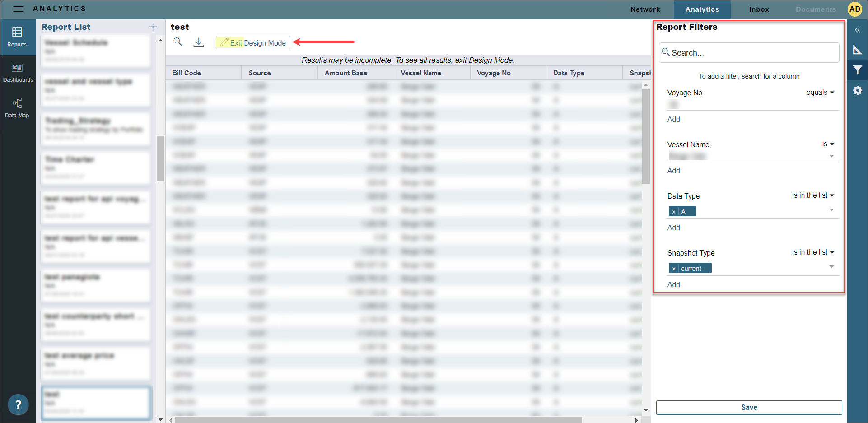Remove the 'A' tag from Data Type
The height and width of the screenshot is (423, 868).
[674, 212]
